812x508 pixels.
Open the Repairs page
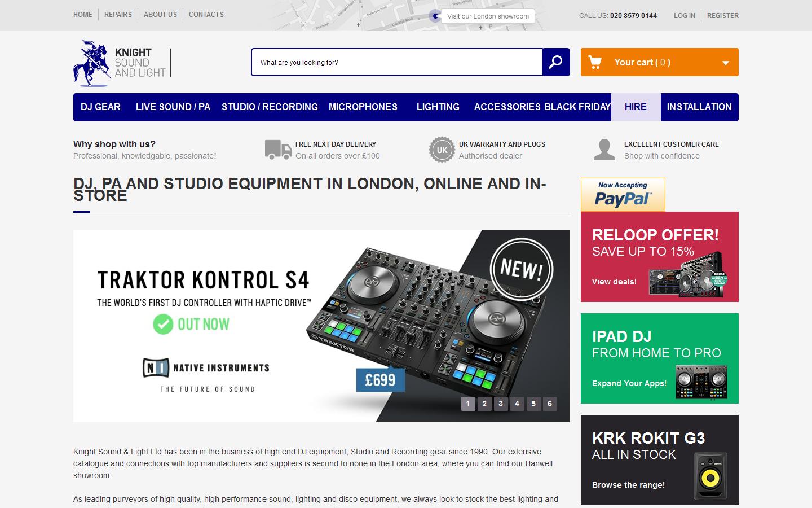[x=118, y=15]
